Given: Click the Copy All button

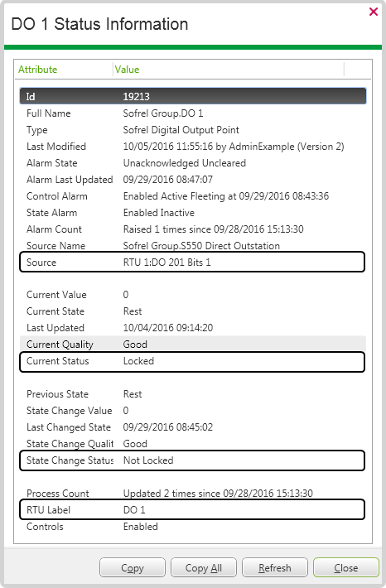Looking at the screenshot, I should coord(204,568).
